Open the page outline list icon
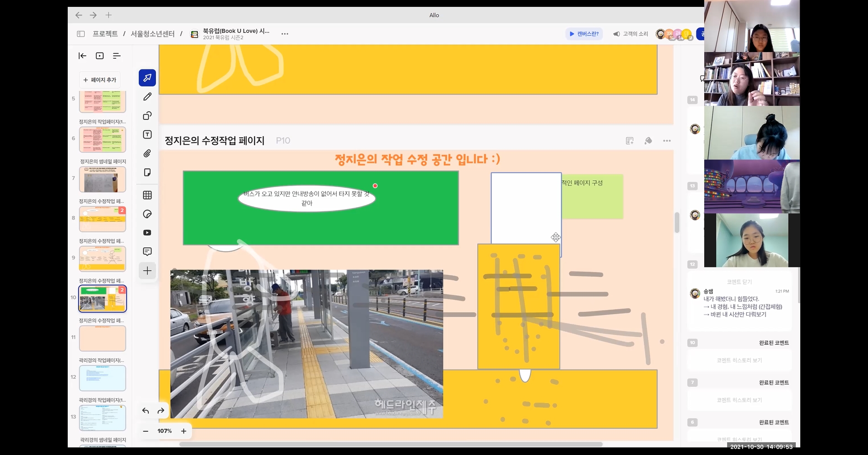This screenshot has height=455, width=868. click(117, 56)
